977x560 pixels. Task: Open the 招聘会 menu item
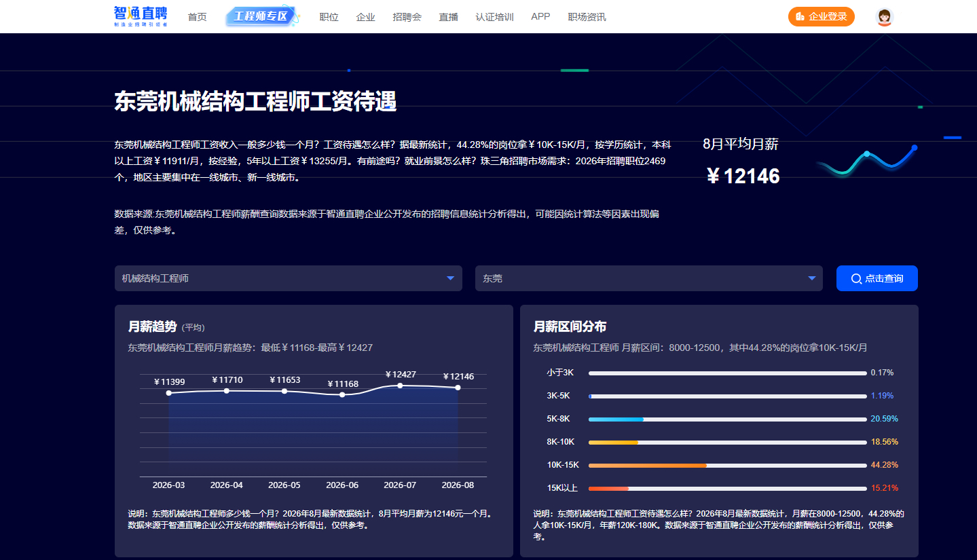(407, 17)
